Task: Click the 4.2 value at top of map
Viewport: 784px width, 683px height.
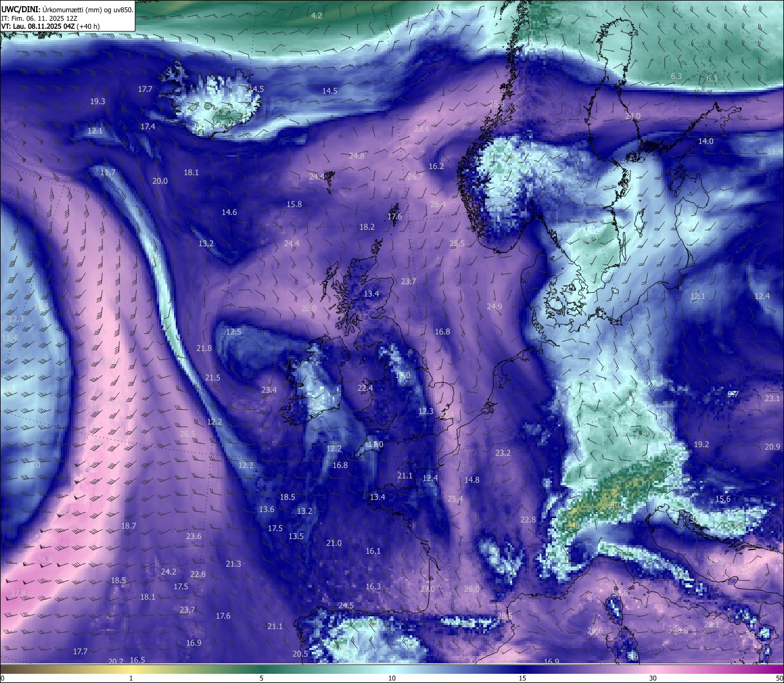Action: 317,15
